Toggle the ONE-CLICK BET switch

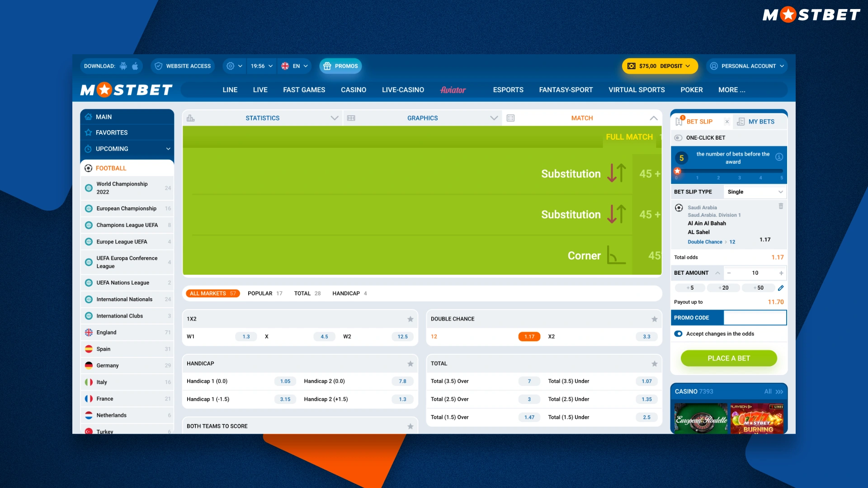pyautogui.click(x=679, y=138)
